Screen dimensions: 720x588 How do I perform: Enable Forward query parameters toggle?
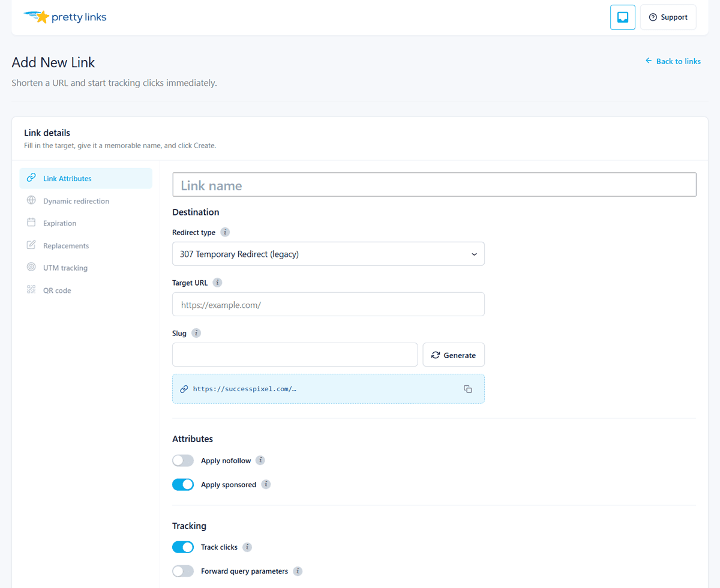(183, 571)
